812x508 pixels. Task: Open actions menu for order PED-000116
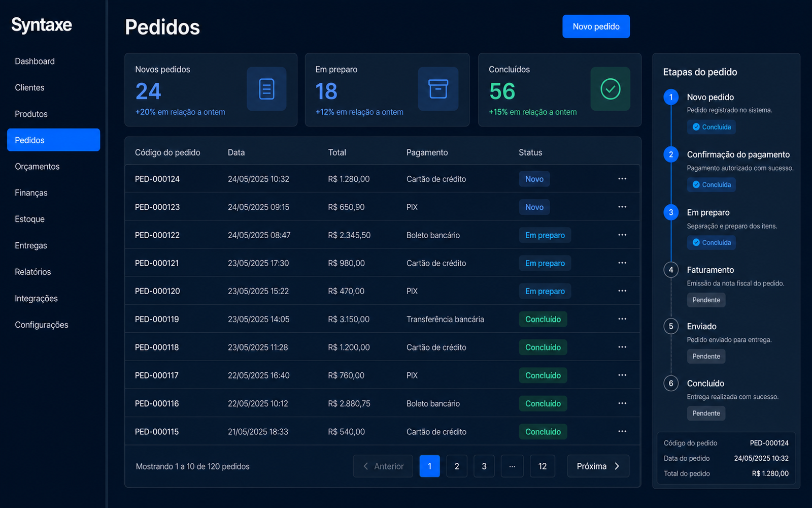point(622,403)
